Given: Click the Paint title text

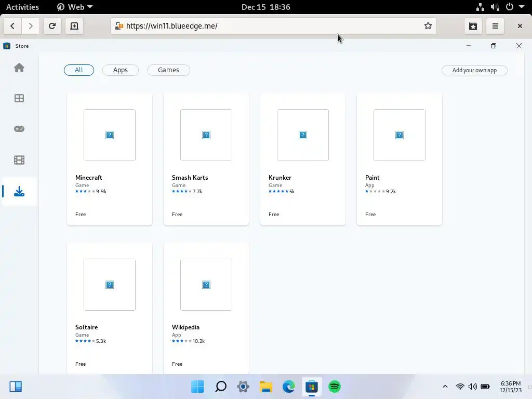Looking at the screenshot, I should [372, 178].
